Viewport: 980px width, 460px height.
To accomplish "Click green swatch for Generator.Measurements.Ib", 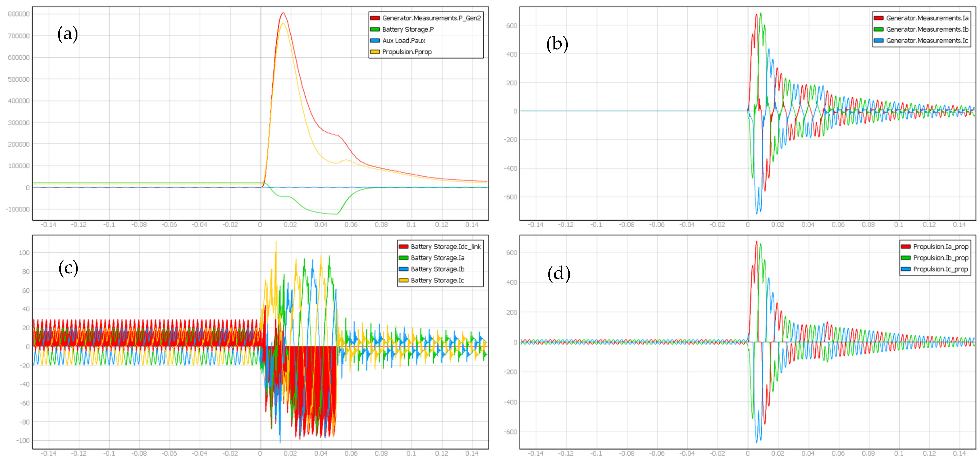I will click(878, 29).
